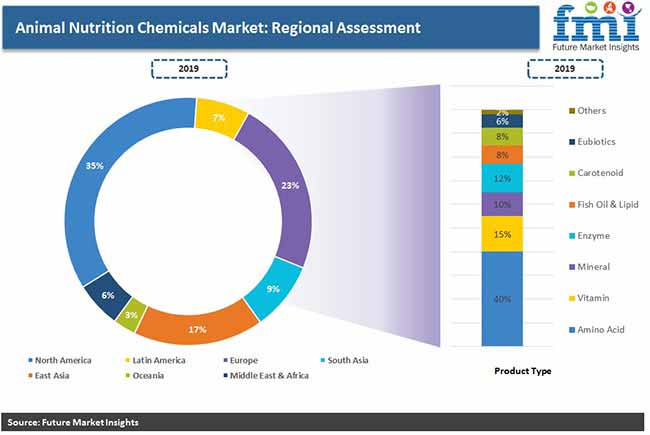The height and width of the screenshot is (435, 650).
Task: Click the Mineral legend color marker
Action: (572, 267)
